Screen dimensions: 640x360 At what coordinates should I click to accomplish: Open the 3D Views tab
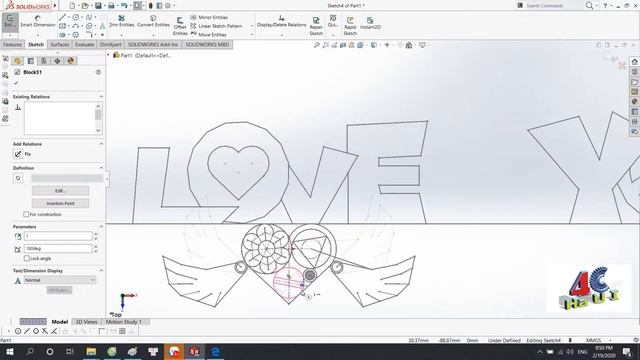tap(87, 322)
